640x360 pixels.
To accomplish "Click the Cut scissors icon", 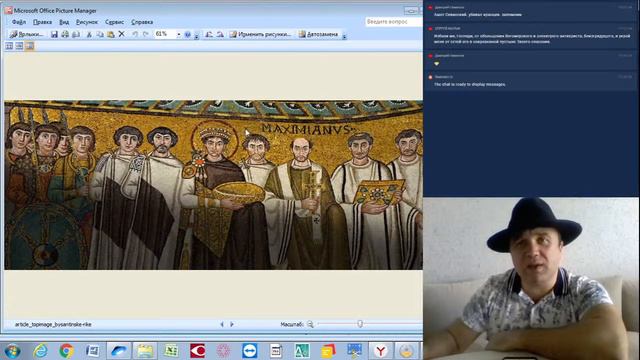I will click(89, 34).
